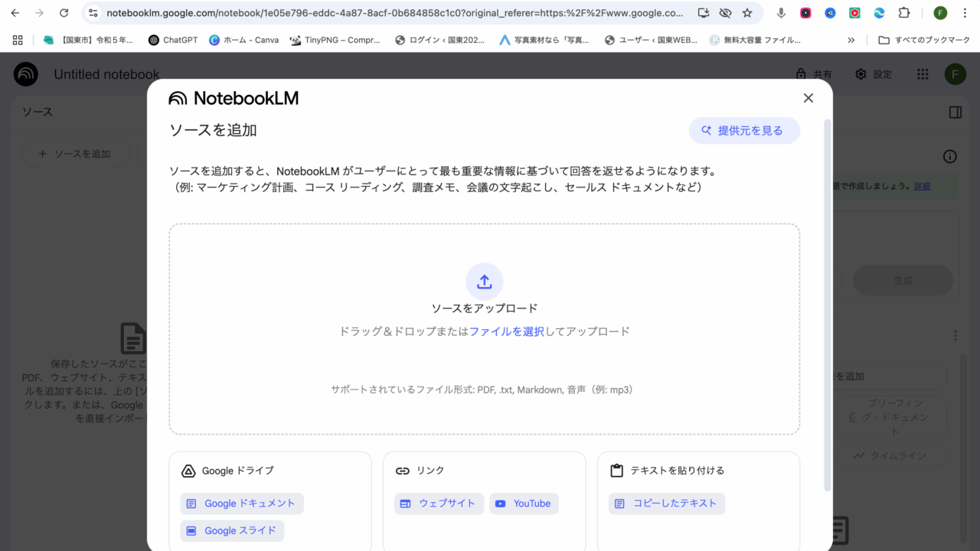Click the microphone icon in toolbar
The height and width of the screenshot is (551, 980).
tap(781, 13)
